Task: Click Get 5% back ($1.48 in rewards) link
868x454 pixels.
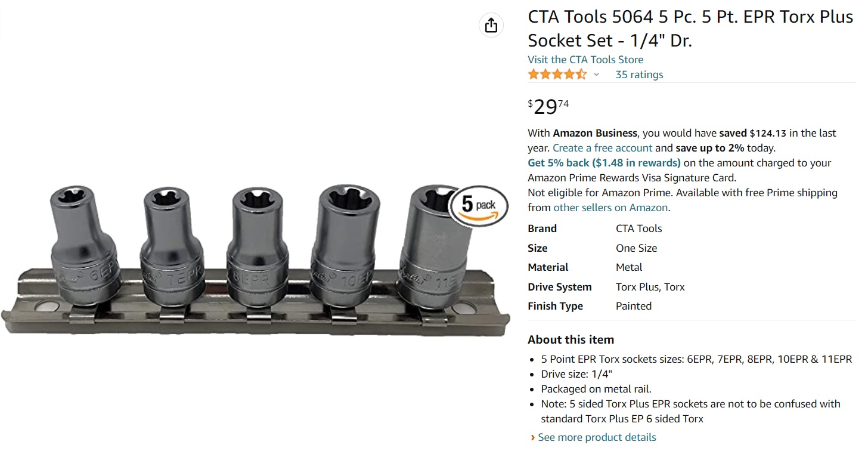Action: [x=604, y=163]
